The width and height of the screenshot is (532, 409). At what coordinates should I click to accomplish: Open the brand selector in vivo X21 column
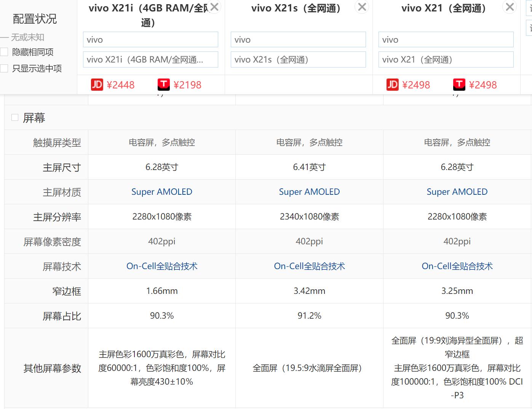tap(446, 39)
